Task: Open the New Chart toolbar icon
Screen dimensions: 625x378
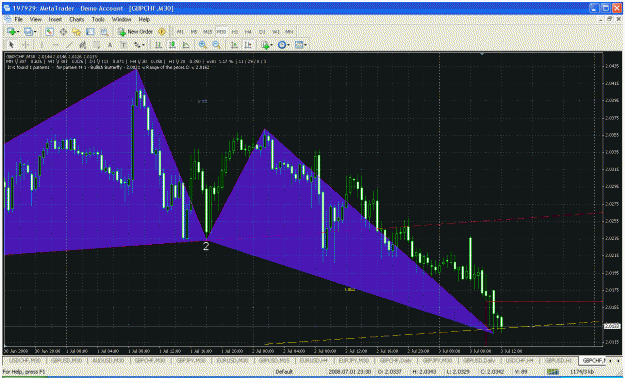Action: pyautogui.click(x=11, y=32)
